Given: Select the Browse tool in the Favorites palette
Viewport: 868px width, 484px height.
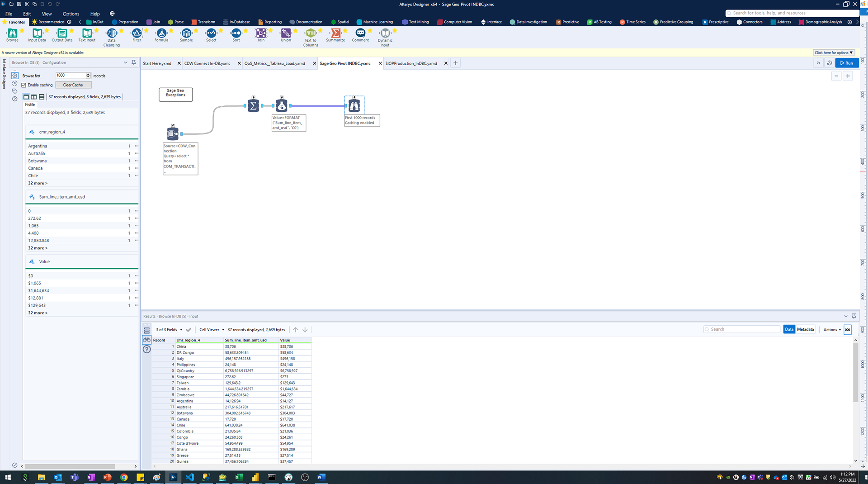Looking at the screenshot, I should click(x=12, y=35).
